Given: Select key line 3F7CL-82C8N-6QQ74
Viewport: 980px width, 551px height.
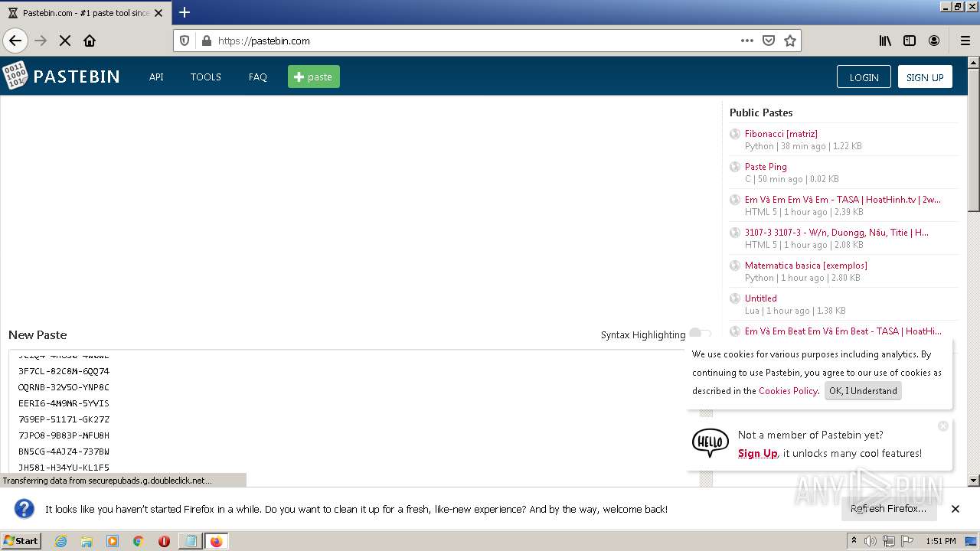Looking at the screenshot, I should click(64, 371).
